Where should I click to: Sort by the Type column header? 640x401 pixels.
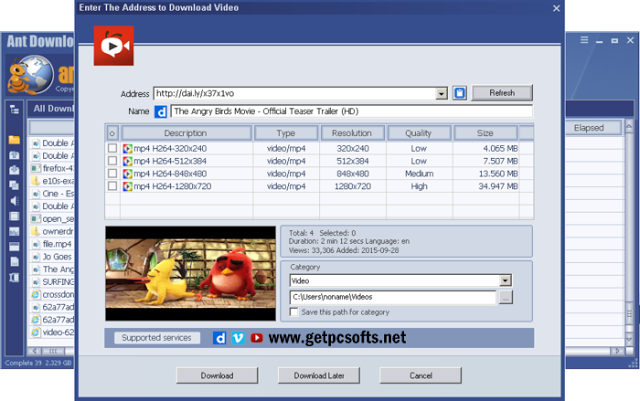point(286,133)
